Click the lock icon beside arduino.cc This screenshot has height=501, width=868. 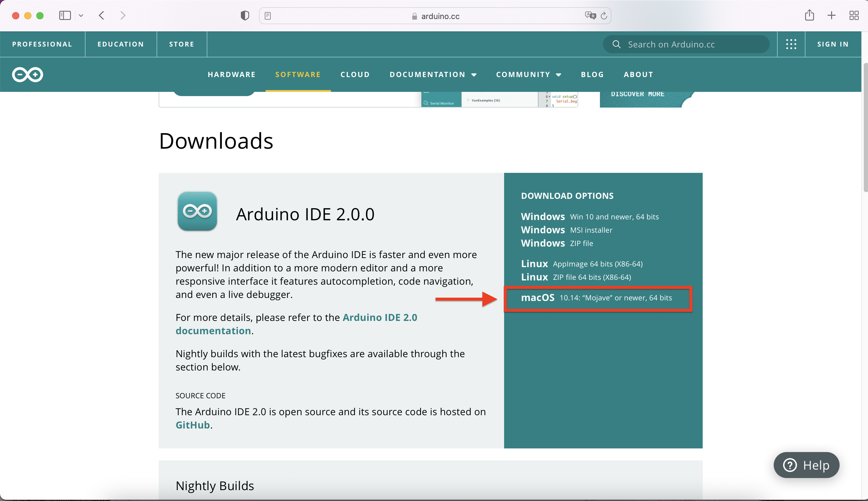coord(414,16)
